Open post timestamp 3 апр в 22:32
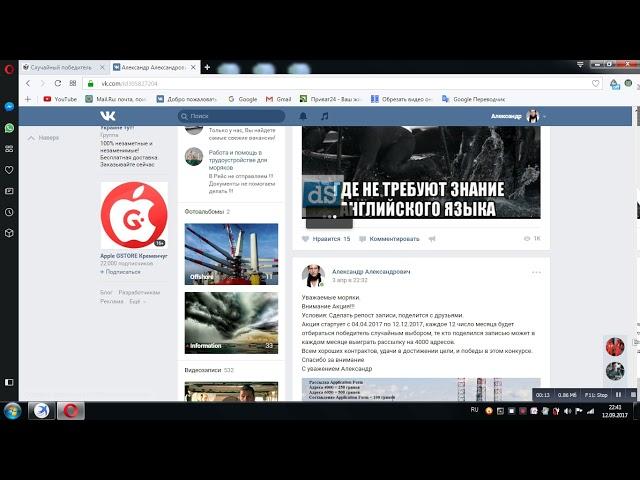Screen dimensions: 640x480 click(x=349, y=280)
